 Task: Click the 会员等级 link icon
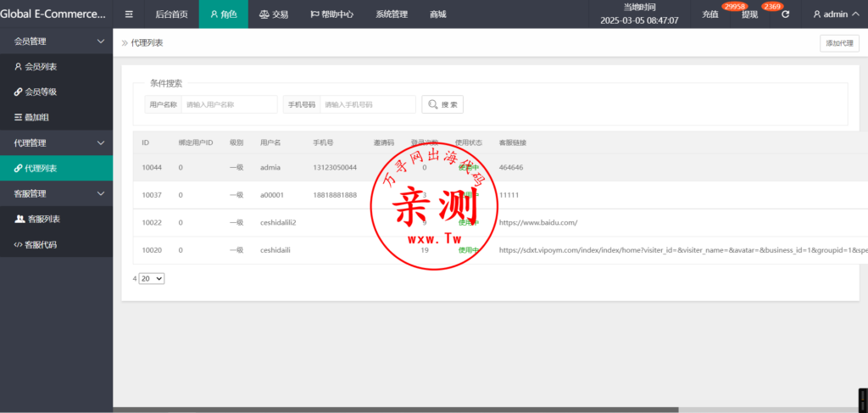[x=19, y=92]
